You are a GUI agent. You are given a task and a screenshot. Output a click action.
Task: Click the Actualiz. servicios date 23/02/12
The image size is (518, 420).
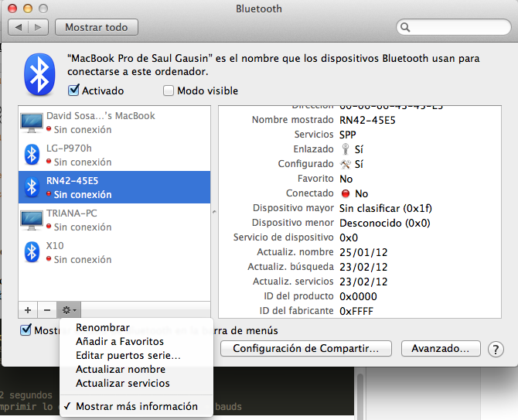point(363,282)
